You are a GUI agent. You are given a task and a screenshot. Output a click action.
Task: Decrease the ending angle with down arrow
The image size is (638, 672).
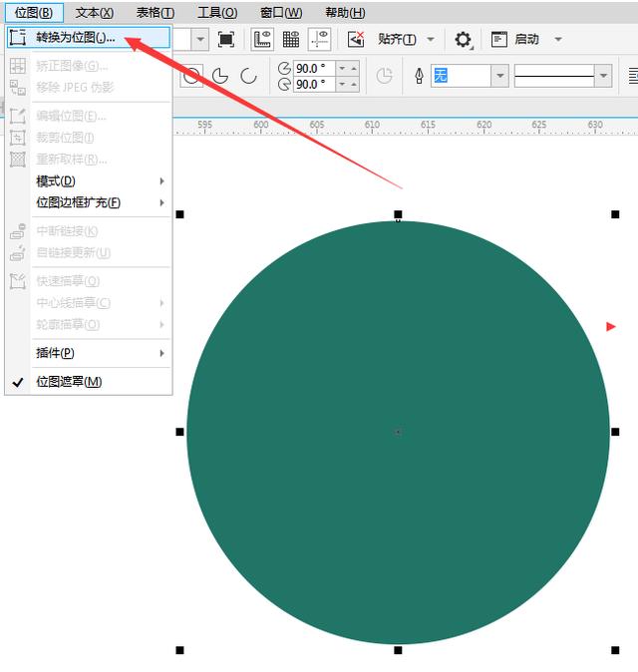pyautogui.click(x=342, y=85)
